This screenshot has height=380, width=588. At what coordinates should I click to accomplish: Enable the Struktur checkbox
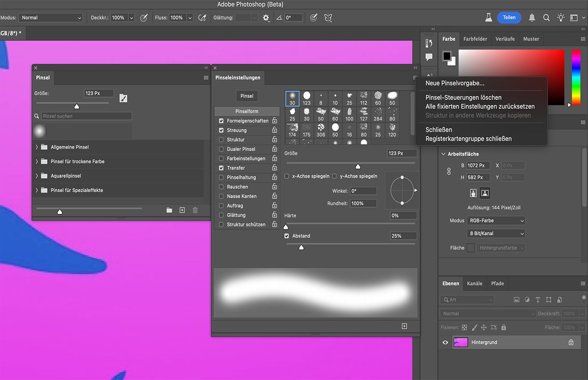[221, 140]
